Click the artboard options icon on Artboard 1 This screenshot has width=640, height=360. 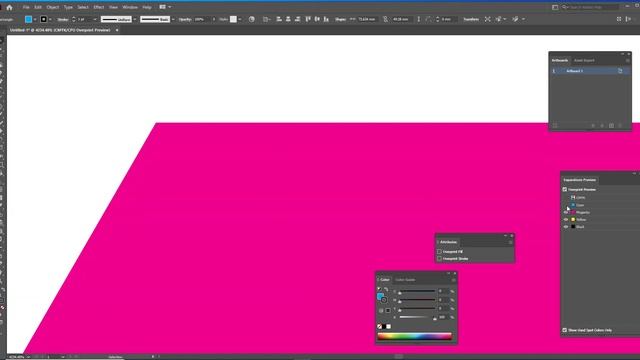point(620,71)
